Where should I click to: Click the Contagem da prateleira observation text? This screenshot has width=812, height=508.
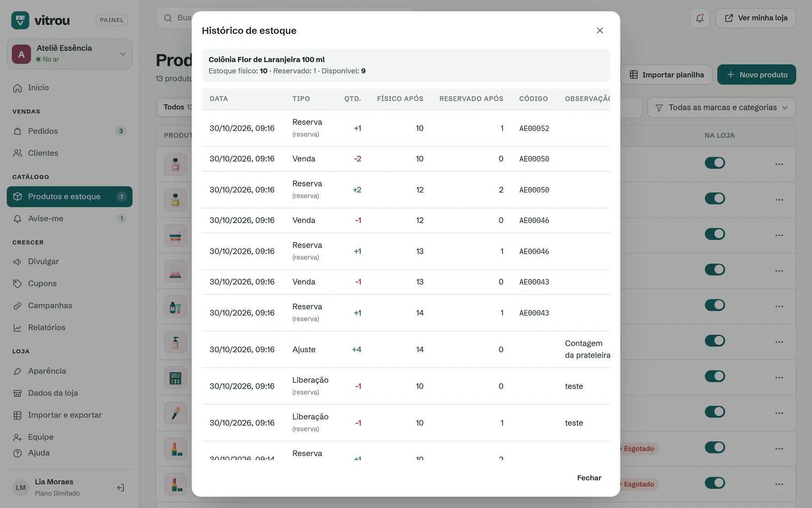click(587, 350)
